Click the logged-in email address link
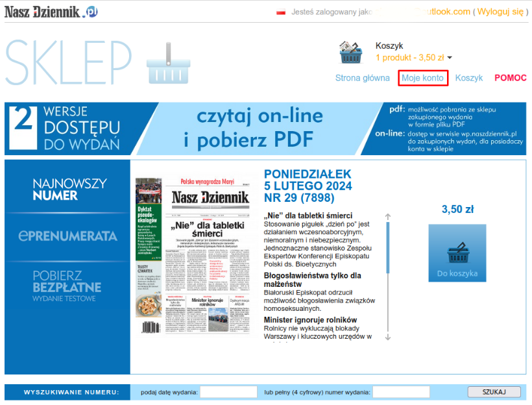 point(422,12)
